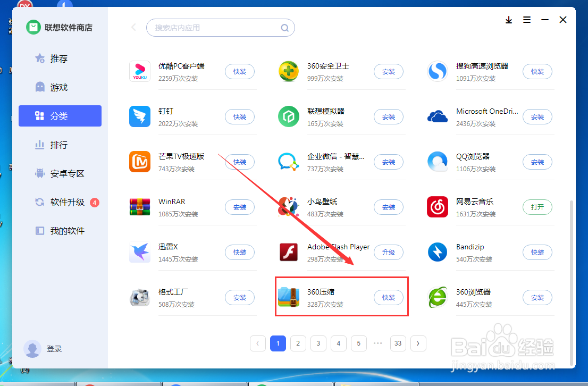588x386 pixels.
Task: Click 登录 login link
Action: tap(54, 349)
